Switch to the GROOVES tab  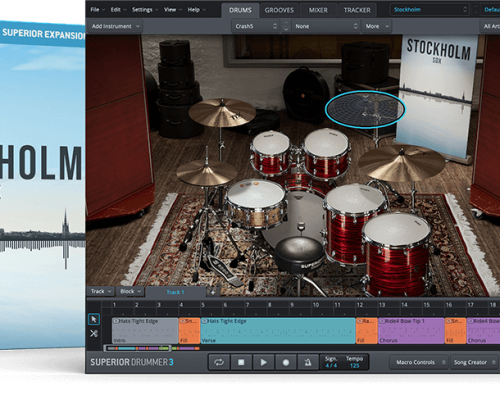(279, 10)
